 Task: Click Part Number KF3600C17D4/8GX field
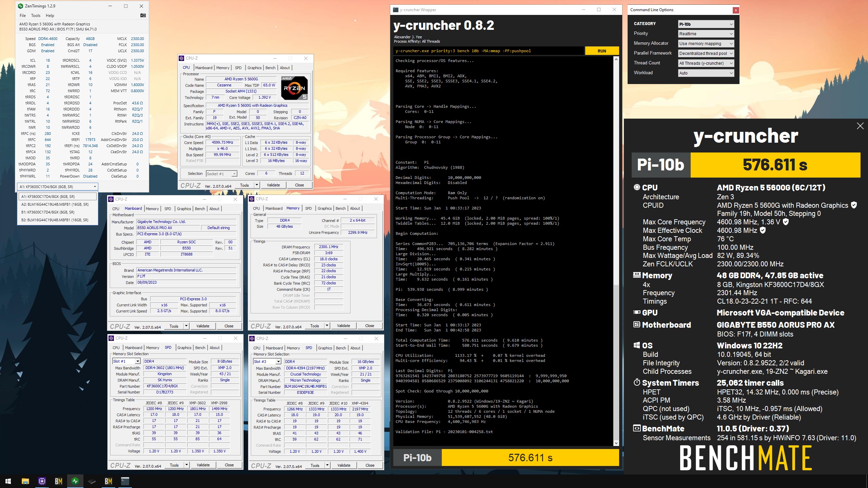tap(165, 386)
